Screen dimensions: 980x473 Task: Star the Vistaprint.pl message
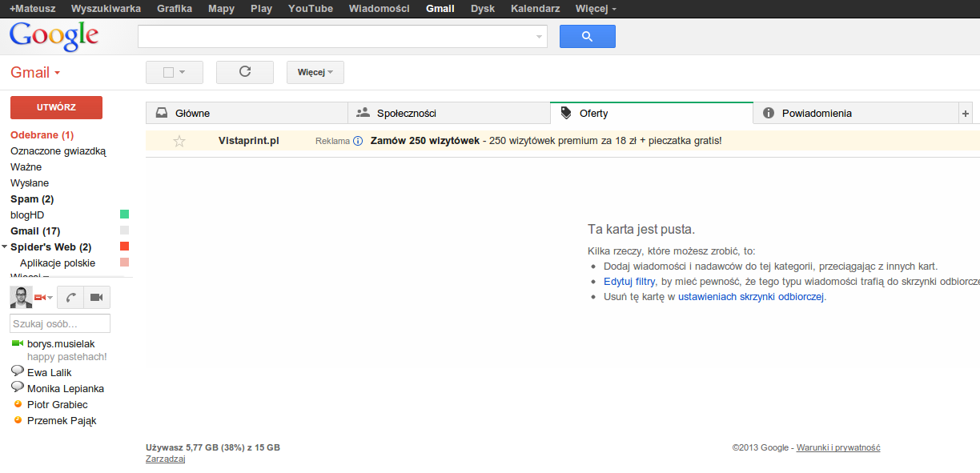[x=179, y=141]
